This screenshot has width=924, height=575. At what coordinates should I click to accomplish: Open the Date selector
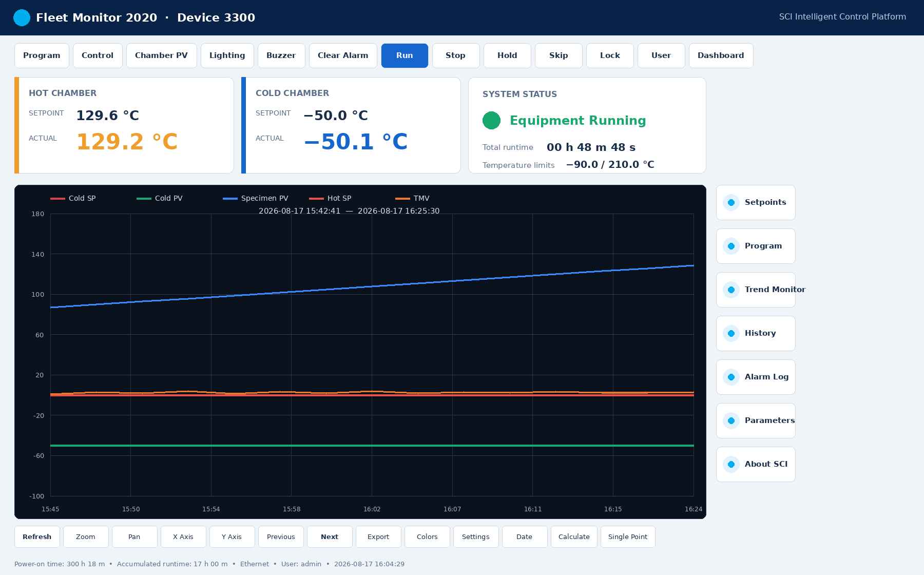(525, 536)
